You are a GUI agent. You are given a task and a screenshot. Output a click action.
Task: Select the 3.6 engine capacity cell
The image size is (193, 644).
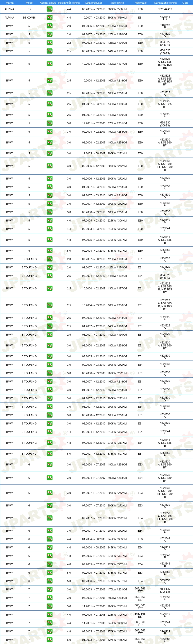click(x=69, y=606)
